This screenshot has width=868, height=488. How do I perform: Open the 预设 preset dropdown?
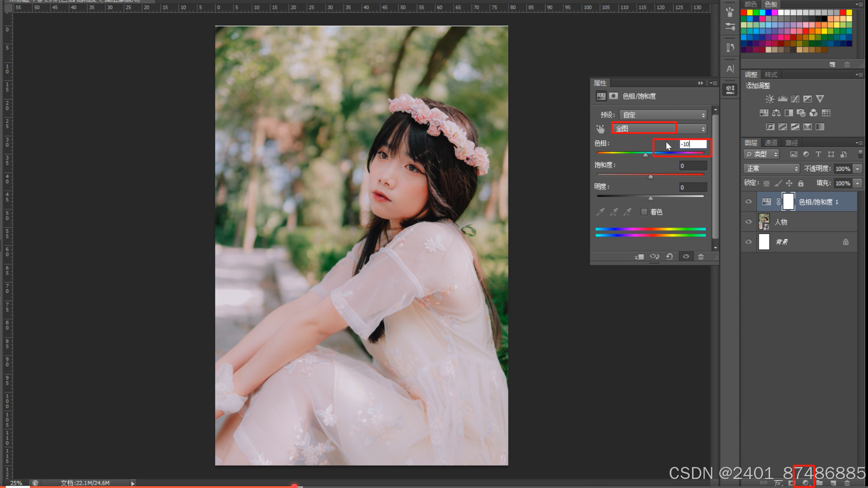[663, 115]
